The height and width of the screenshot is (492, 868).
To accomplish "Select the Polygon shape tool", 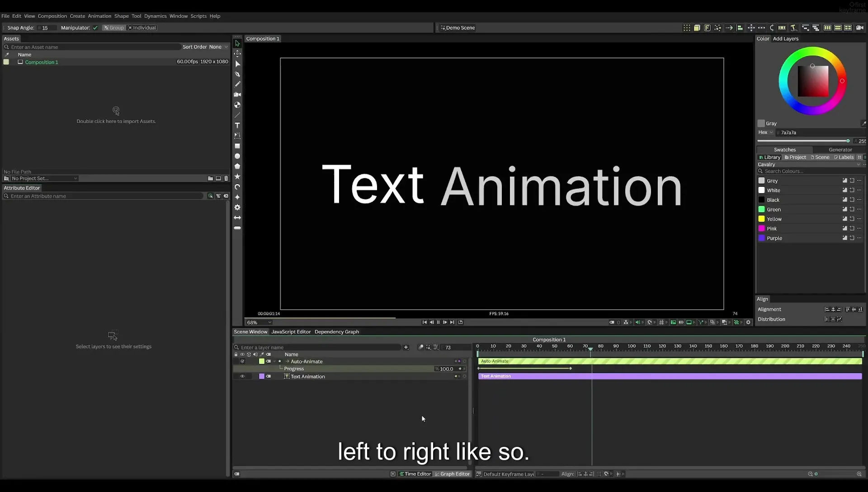I will pos(237,166).
